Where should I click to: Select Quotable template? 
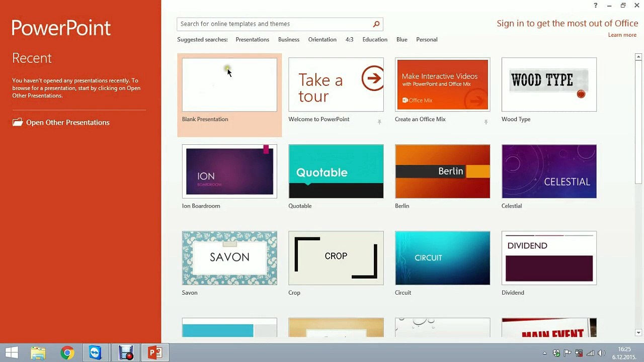(x=336, y=171)
